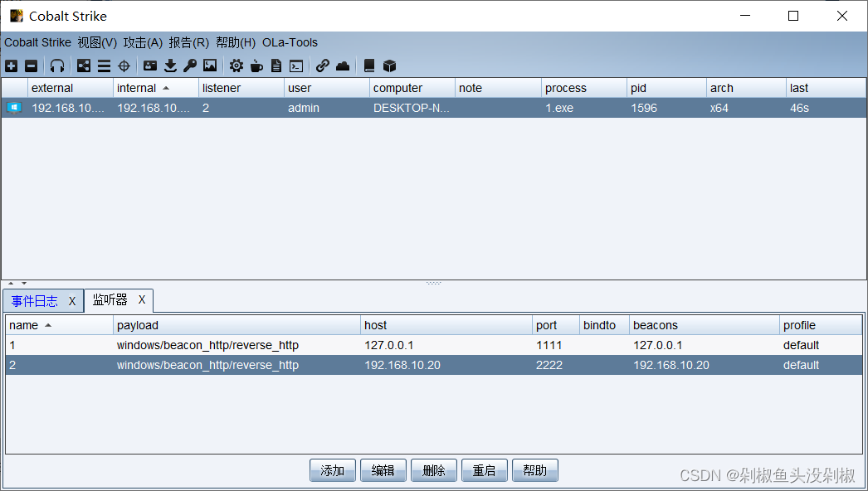Switch to session table view icon
The height and width of the screenshot is (491, 868).
pos(104,66)
